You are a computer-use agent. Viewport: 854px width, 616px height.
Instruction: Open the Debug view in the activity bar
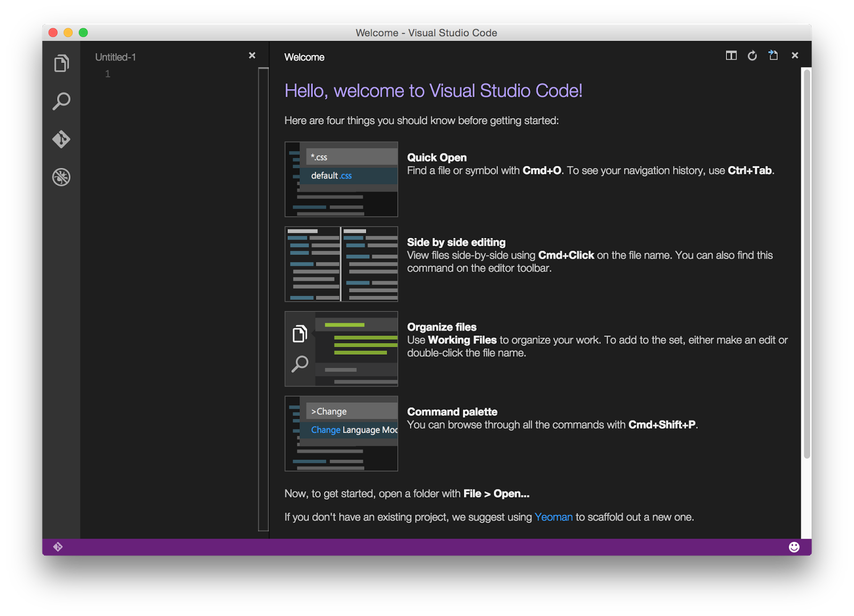click(61, 177)
